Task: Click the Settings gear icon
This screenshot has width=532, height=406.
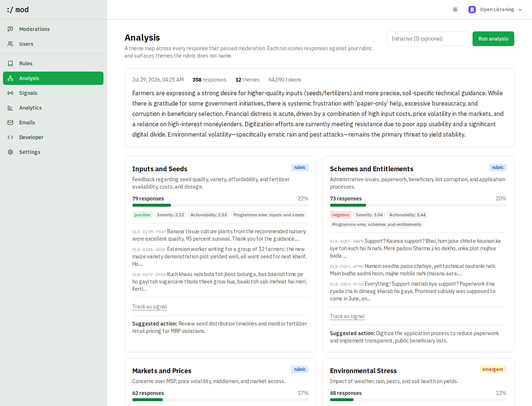Action: coord(10,152)
